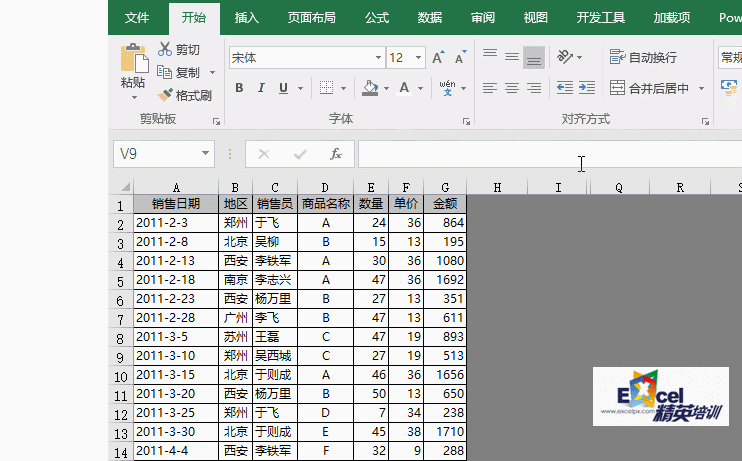Open the underline style dropdown arrow

300,88
